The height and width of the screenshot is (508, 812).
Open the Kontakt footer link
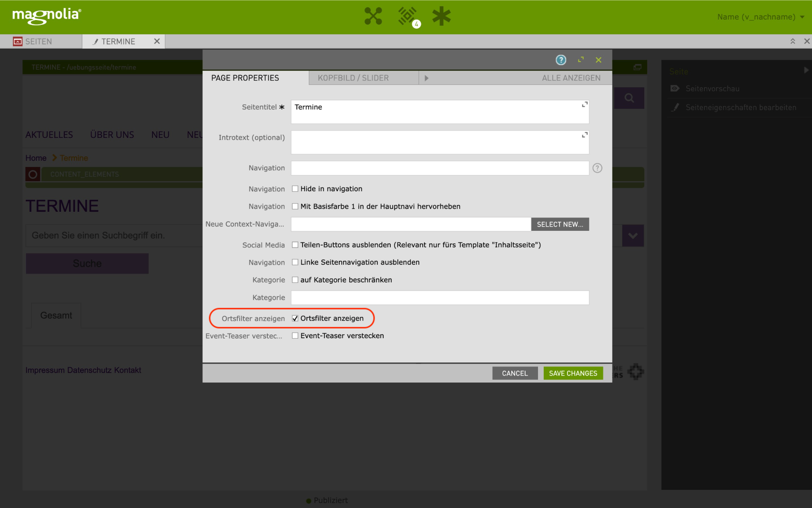[x=127, y=370]
